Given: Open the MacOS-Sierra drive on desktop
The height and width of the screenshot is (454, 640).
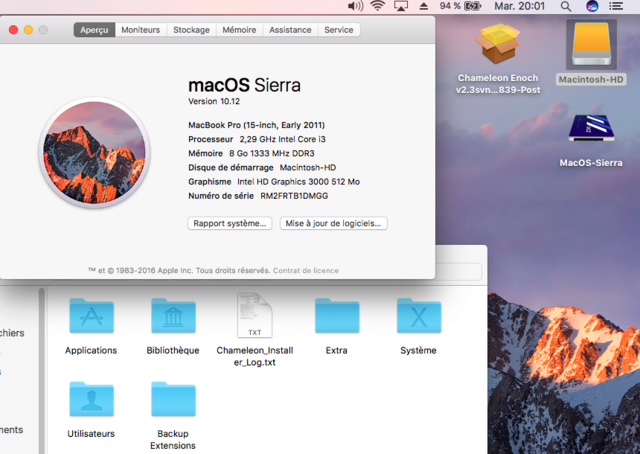Looking at the screenshot, I should (x=591, y=128).
